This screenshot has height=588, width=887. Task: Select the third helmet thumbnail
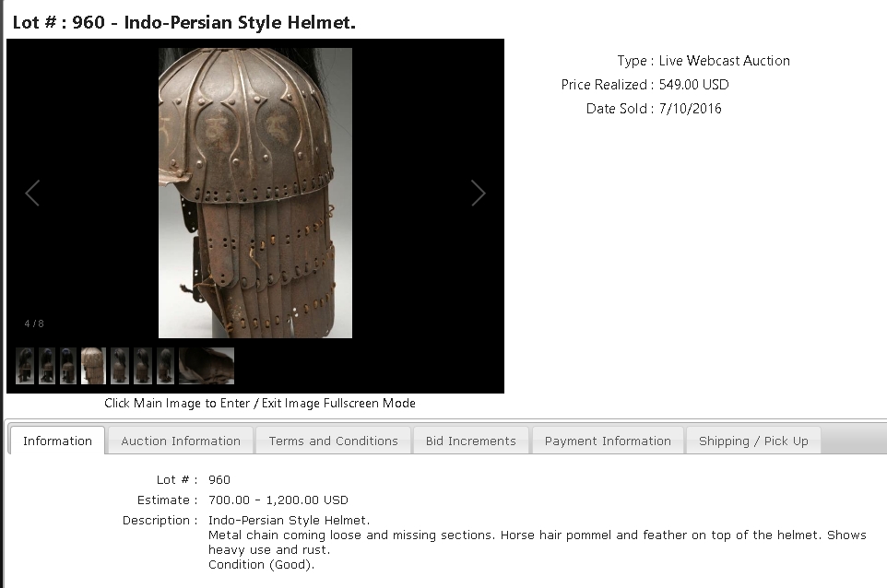(x=68, y=366)
